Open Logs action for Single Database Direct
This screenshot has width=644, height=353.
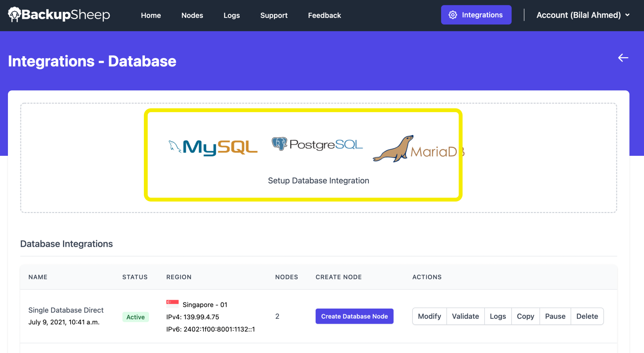[498, 316]
